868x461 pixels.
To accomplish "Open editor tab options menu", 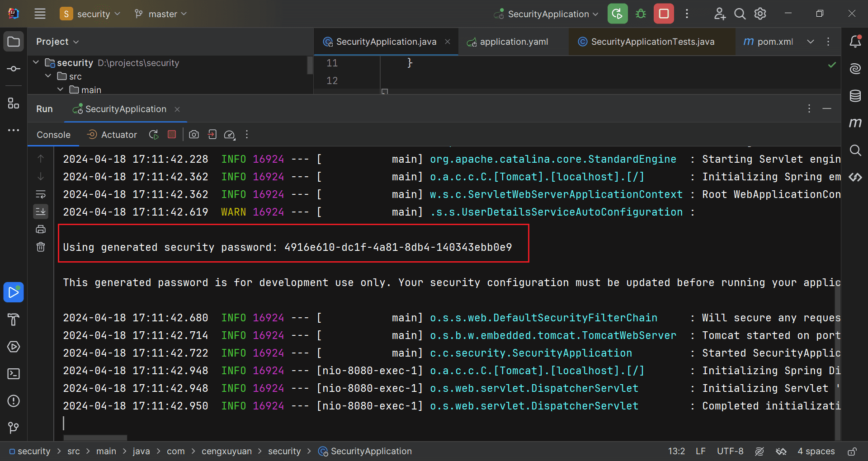I will [828, 42].
